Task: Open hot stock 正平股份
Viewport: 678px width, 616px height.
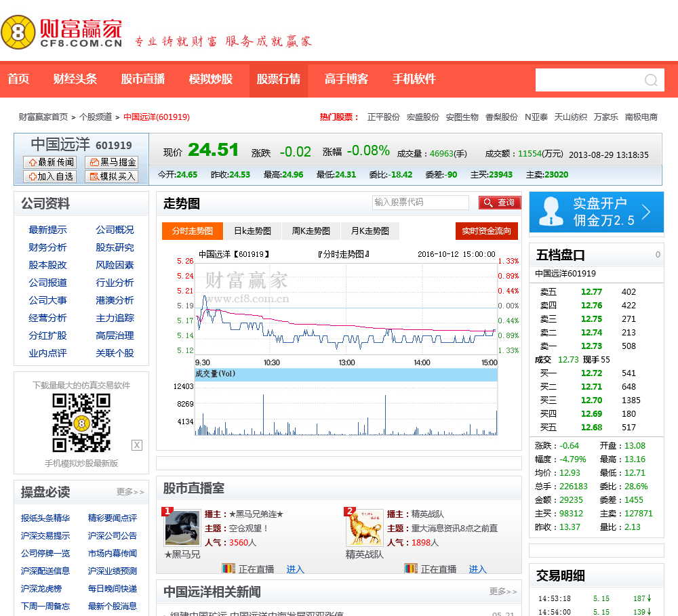Action: pos(383,117)
